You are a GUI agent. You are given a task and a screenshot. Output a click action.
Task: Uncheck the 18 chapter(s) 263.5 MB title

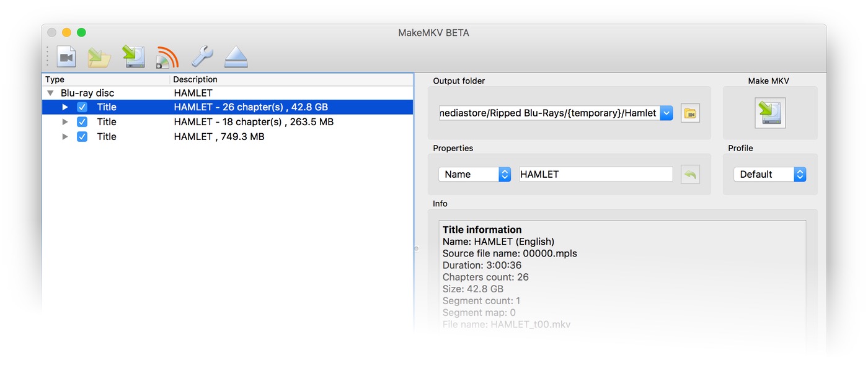click(82, 122)
